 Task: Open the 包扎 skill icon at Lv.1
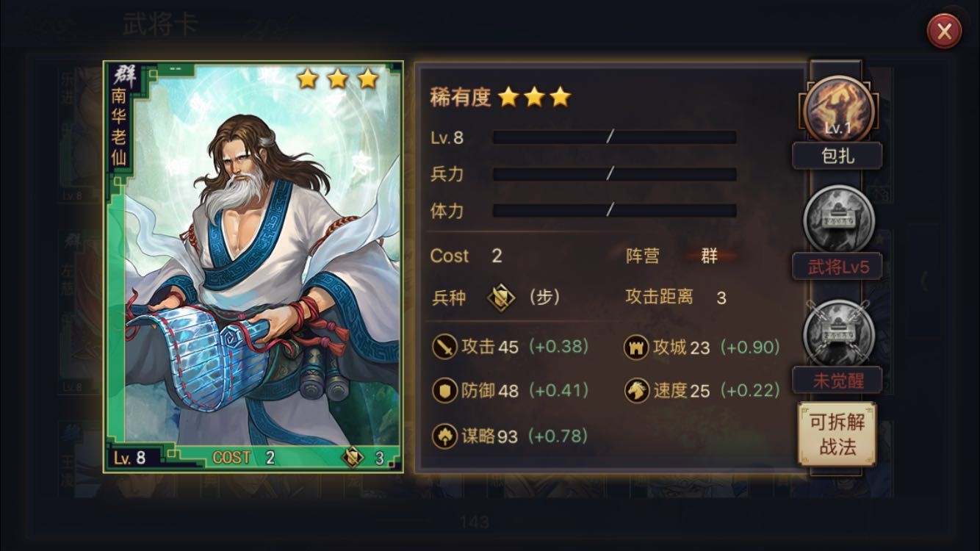click(838, 111)
